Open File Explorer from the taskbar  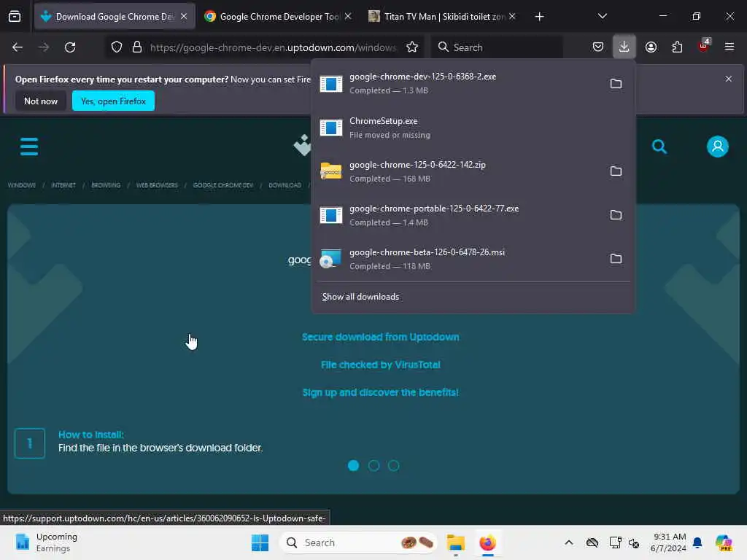pos(455,542)
